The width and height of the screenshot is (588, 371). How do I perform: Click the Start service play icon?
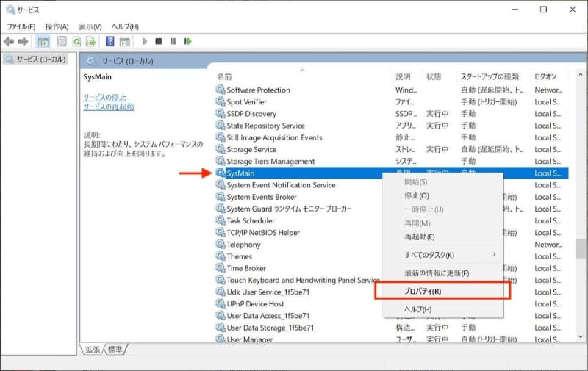(x=145, y=41)
